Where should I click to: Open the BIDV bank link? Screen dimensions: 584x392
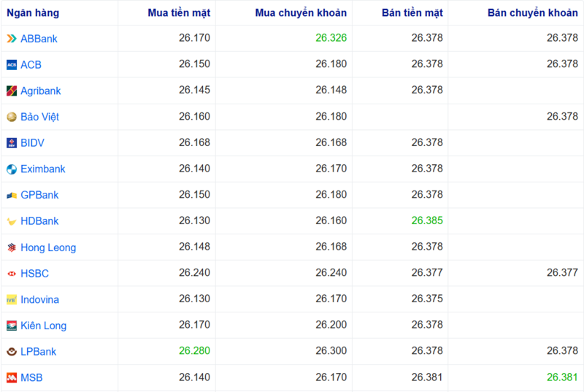pos(32,143)
